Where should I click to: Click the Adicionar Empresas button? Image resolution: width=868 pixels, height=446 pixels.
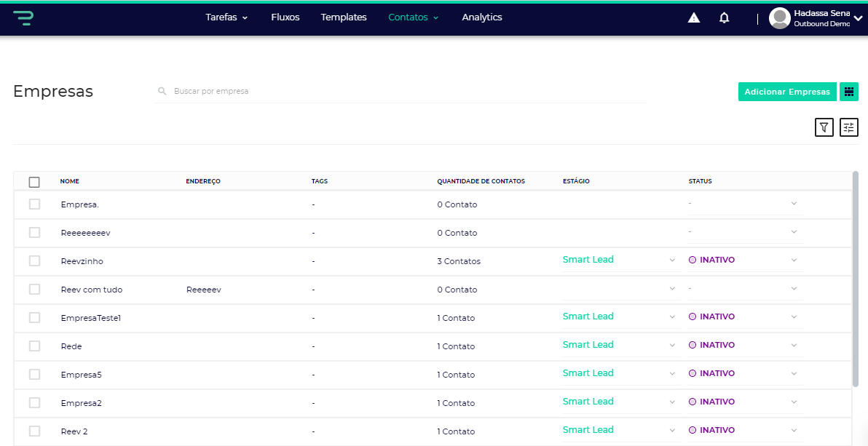click(x=787, y=92)
